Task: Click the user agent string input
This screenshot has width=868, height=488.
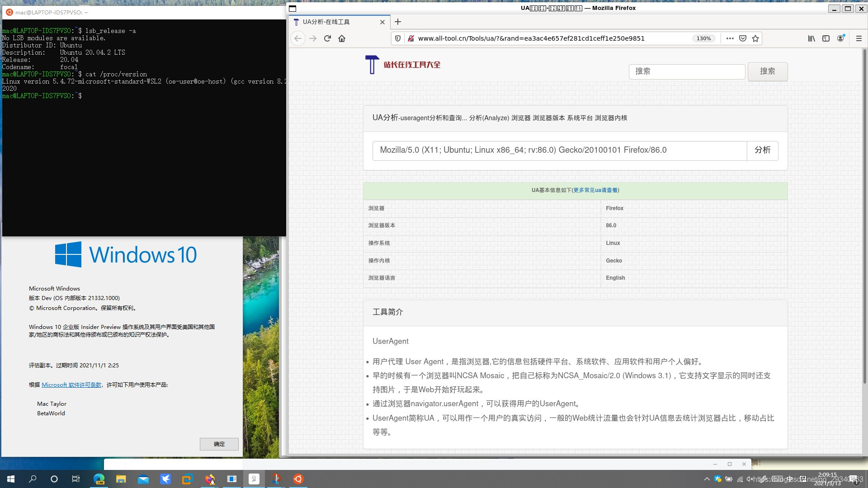Action: click(x=560, y=150)
